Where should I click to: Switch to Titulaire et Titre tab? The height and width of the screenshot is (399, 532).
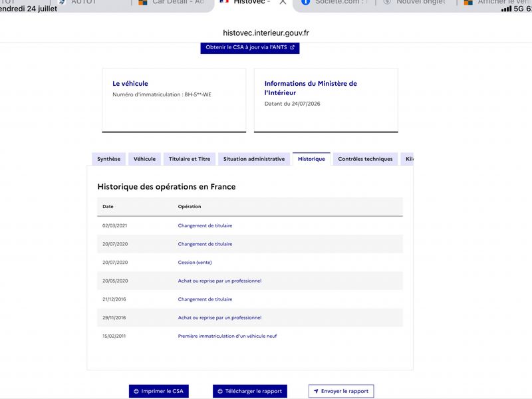coord(190,159)
